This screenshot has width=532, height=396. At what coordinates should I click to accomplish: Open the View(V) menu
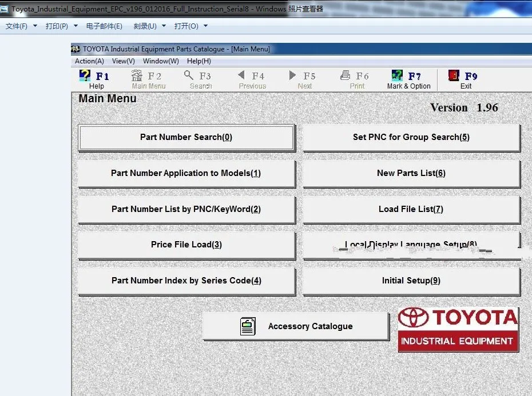124,61
